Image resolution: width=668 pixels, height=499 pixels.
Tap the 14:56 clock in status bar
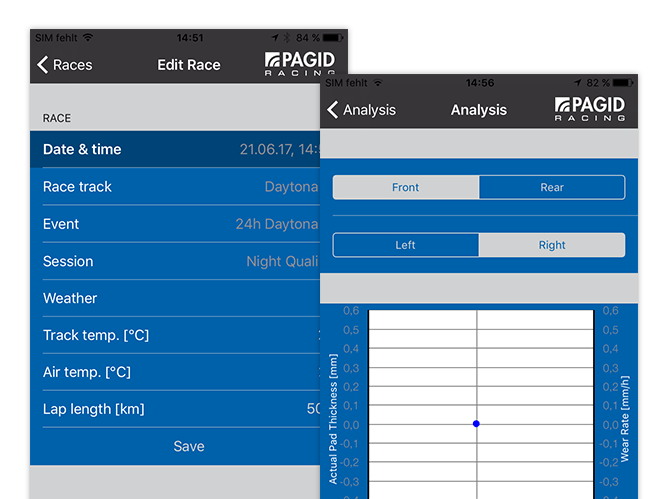(x=480, y=83)
